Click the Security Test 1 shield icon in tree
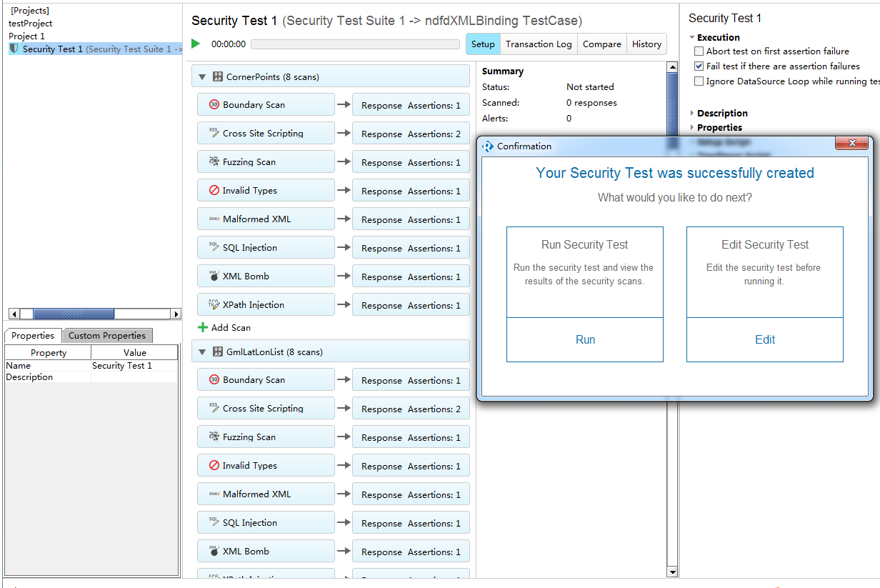This screenshot has height=588, width=880. (x=14, y=49)
